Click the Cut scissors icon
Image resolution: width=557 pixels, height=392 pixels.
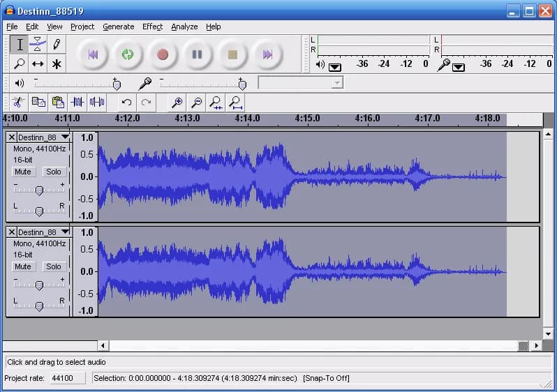point(18,103)
